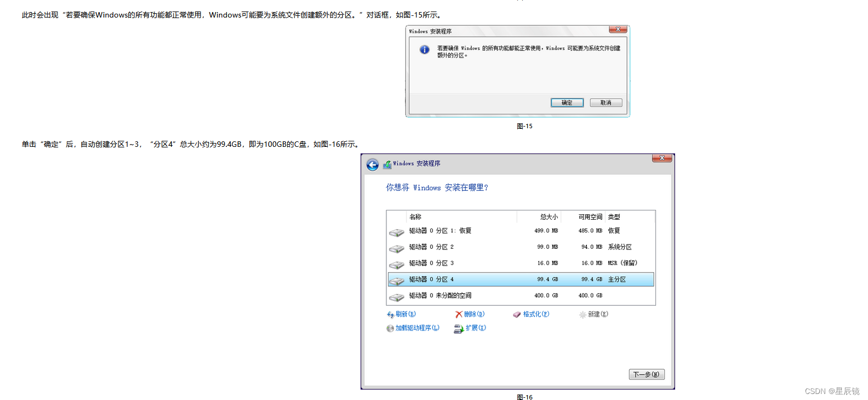Close the Figure 15 message dialog

click(618, 29)
